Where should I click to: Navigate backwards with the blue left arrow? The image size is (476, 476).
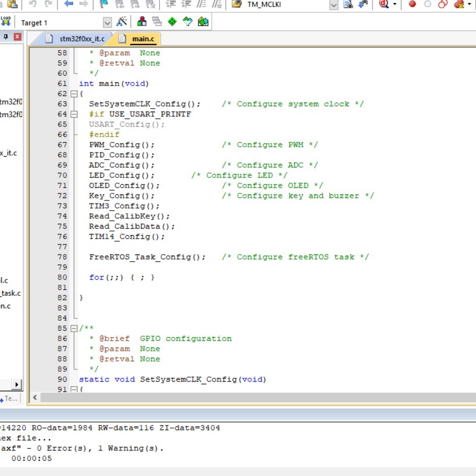pyautogui.click(x=68, y=4)
